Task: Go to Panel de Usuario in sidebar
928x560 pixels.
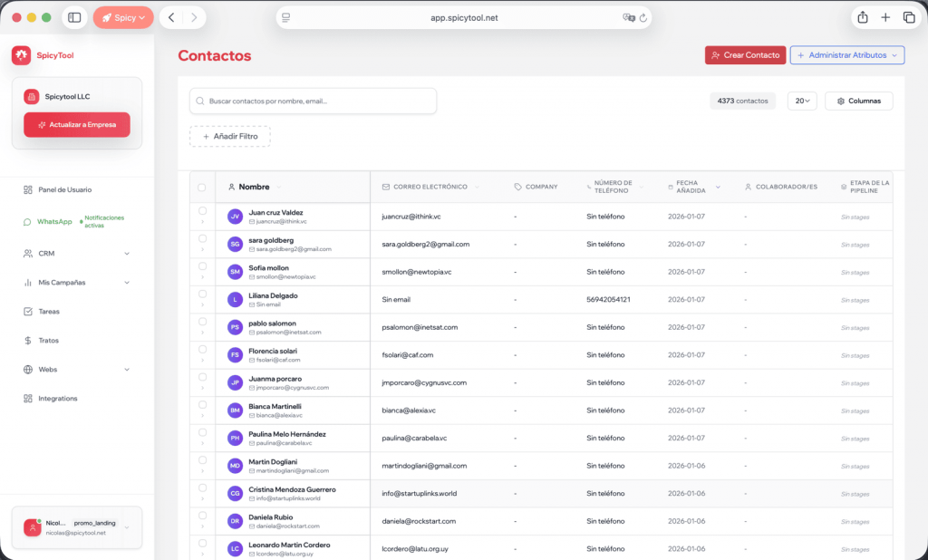Action: 64,189
